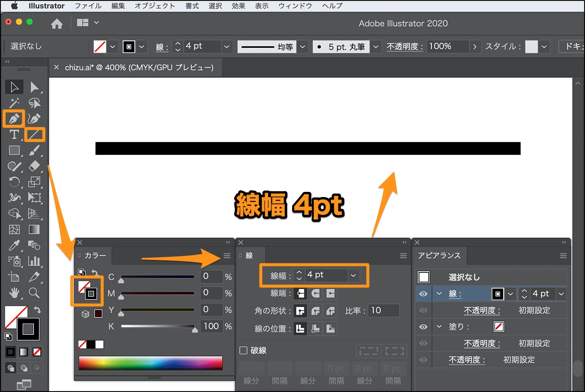Pick a color from the spectrum bar
This screenshot has width=585, height=392.
tap(151, 363)
